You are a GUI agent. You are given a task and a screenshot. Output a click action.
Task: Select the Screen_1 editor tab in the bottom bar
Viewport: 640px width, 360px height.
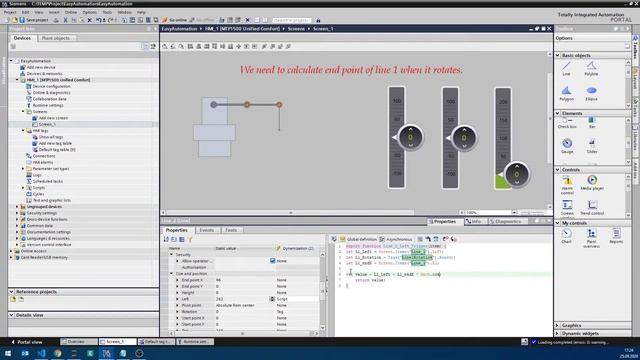click(x=118, y=342)
